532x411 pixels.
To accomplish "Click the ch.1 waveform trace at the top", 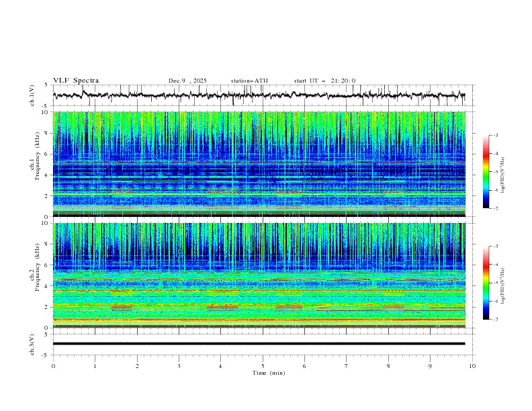I will click(259, 95).
